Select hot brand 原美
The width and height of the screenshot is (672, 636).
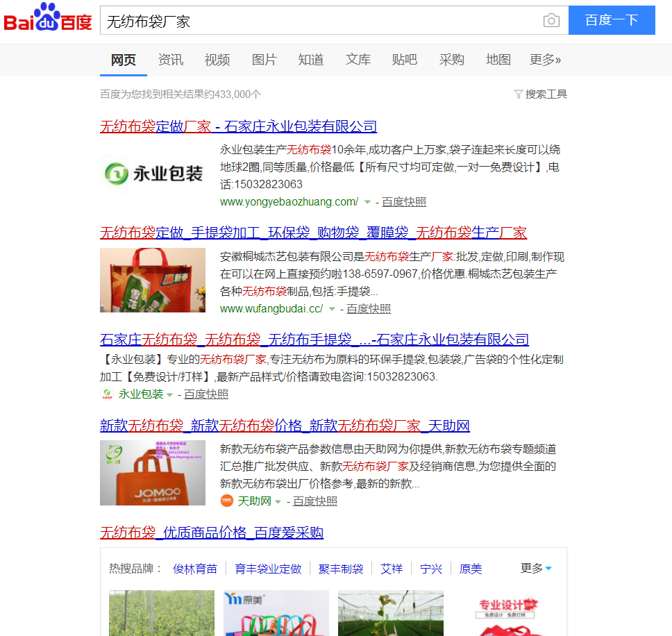(x=471, y=569)
